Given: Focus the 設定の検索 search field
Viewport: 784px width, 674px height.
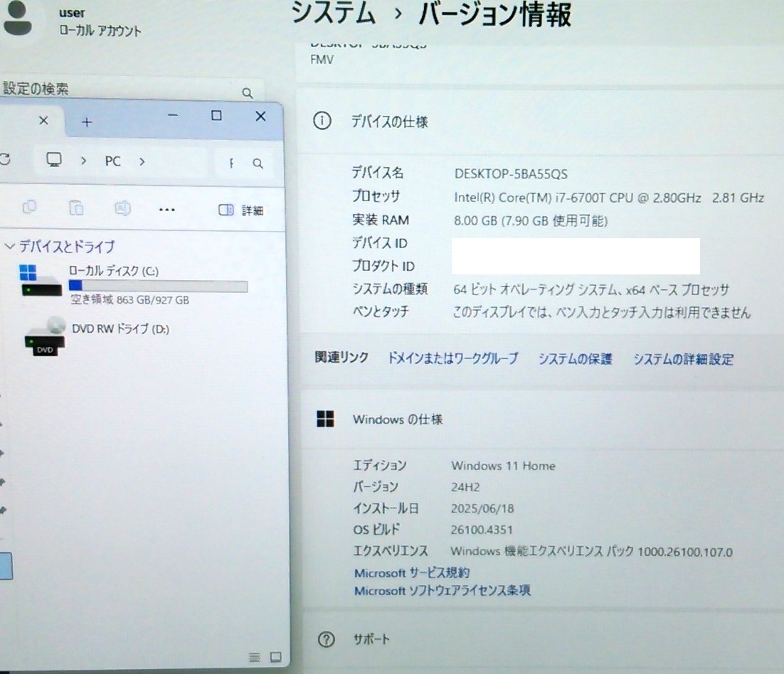Looking at the screenshot, I should (x=132, y=90).
